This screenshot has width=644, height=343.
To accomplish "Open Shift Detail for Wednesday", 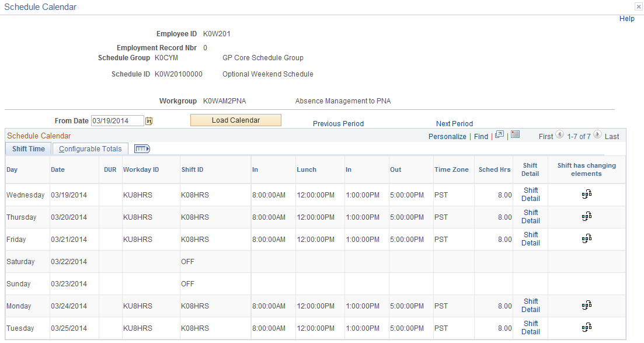I will click(530, 195).
